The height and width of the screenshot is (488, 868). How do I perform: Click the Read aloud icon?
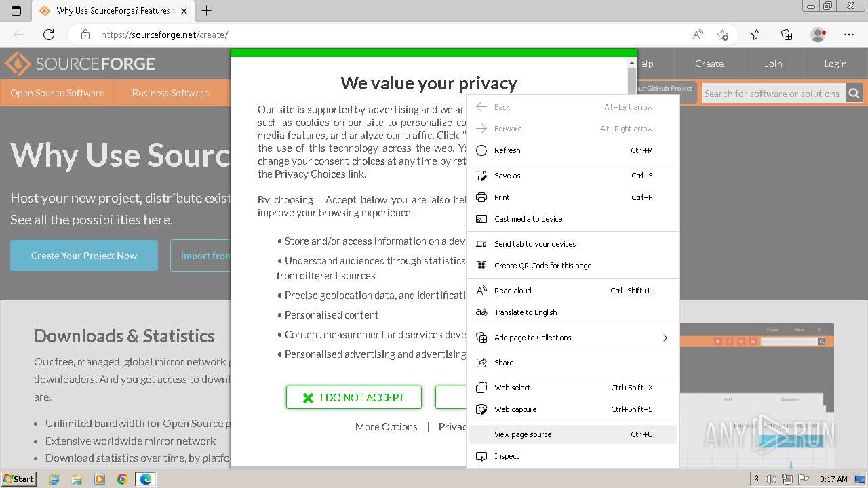481,291
